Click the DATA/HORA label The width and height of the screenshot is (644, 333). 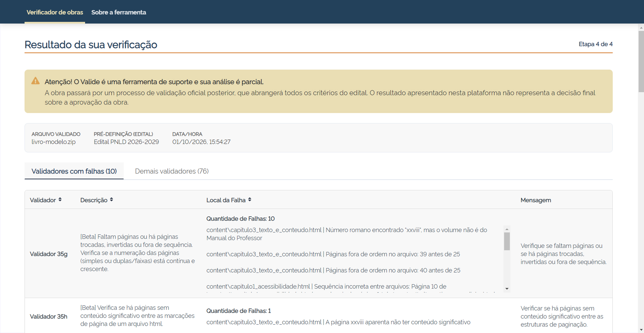187,134
